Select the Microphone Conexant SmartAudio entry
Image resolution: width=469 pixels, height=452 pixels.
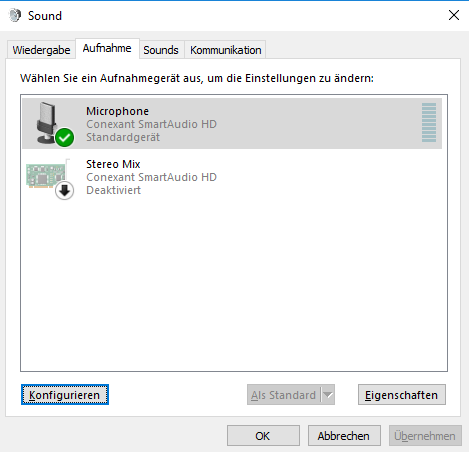pos(232,124)
